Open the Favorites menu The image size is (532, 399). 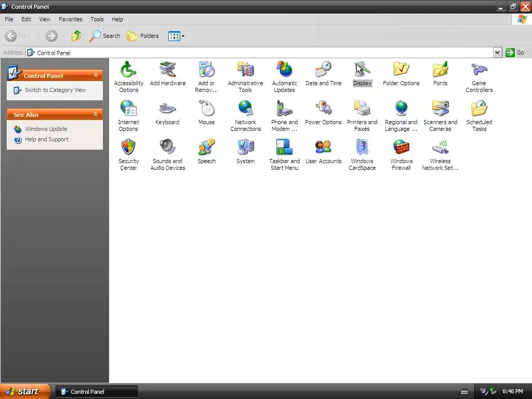point(70,19)
